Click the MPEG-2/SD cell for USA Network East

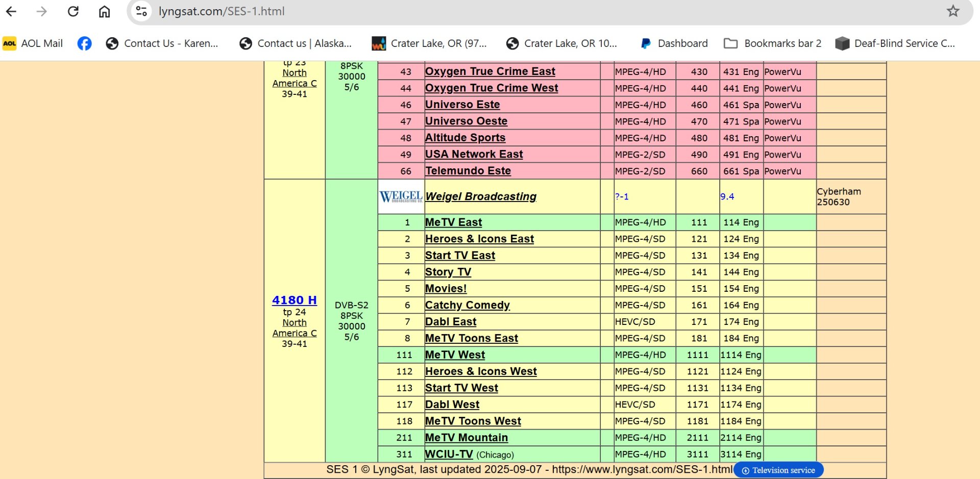pyautogui.click(x=645, y=154)
